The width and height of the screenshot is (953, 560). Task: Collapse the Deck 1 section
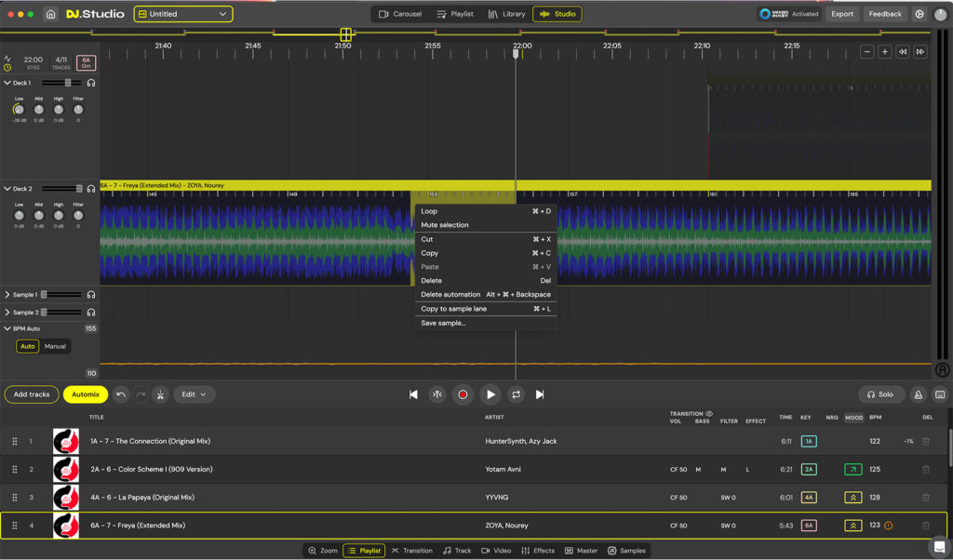coord(7,83)
